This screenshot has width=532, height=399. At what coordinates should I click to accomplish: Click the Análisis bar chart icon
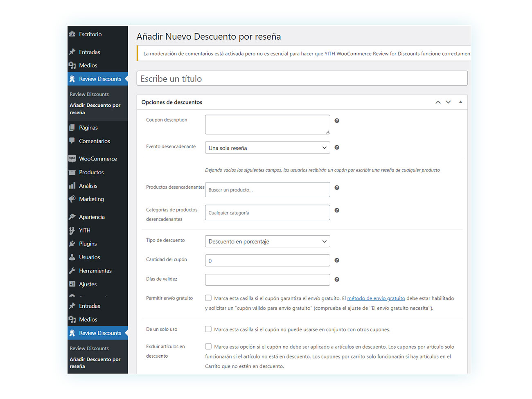tap(72, 186)
